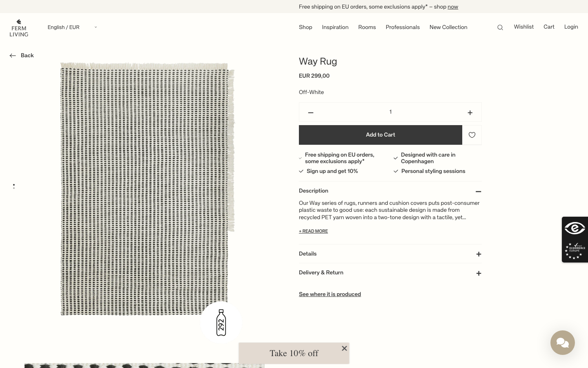Open the English / EUR language dropdown
The height and width of the screenshot is (368, 588).
coord(72,27)
